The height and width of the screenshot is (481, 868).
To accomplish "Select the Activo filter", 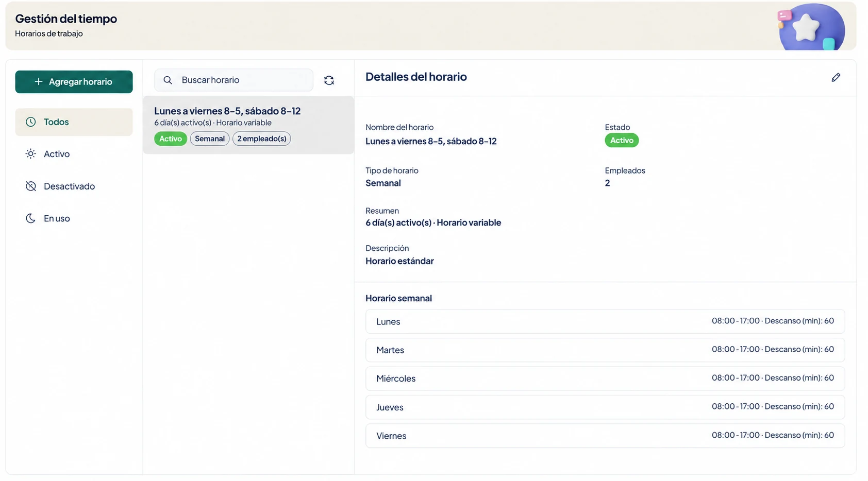I will click(x=74, y=154).
